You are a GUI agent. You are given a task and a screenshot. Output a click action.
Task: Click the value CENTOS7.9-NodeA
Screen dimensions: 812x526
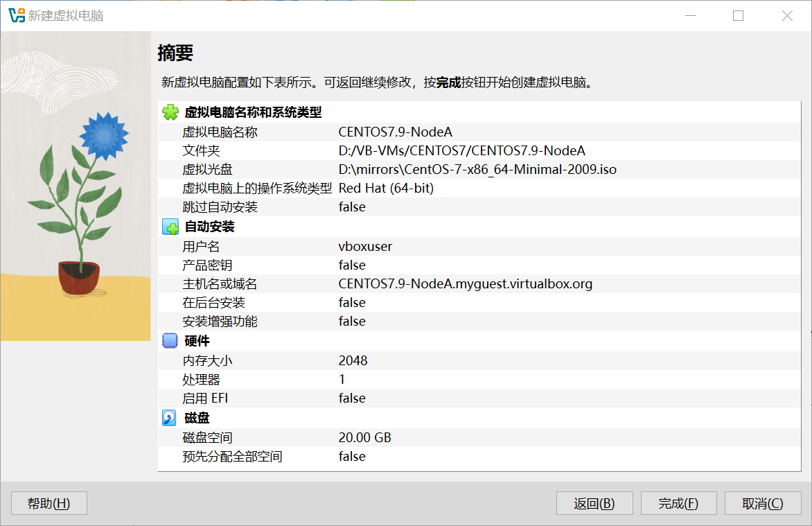396,132
